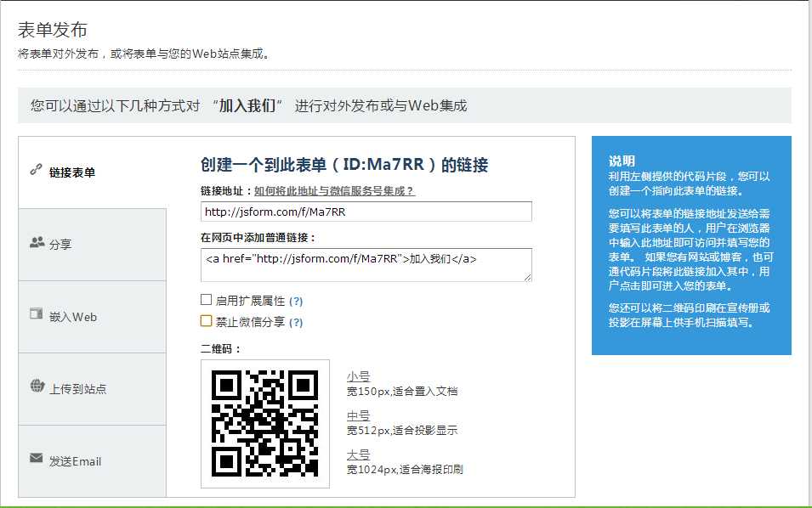The width and height of the screenshot is (812, 508).
Task: Open the 链接表单 tab
Action: pyautogui.click(x=92, y=172)
